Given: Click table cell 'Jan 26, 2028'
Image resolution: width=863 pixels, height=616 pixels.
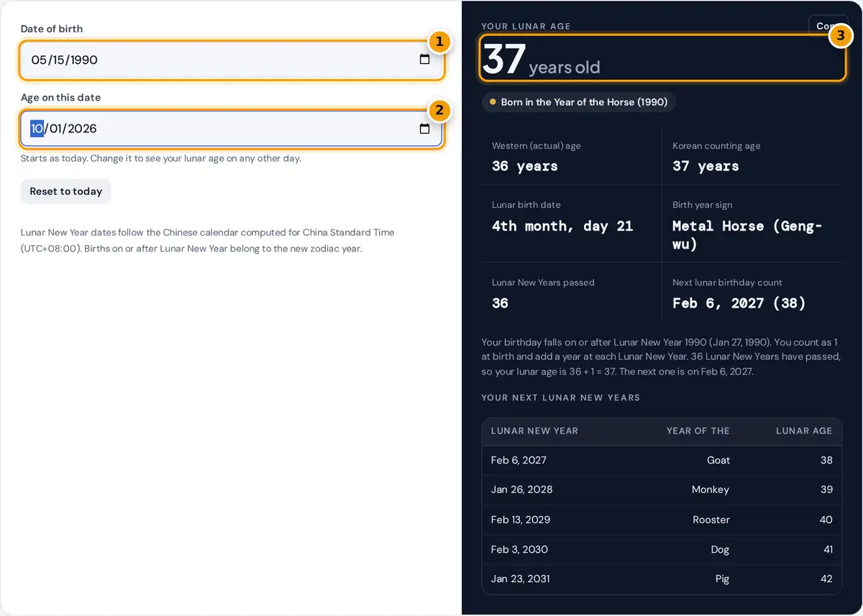Looking at the screenshot, I should pos(521,489).
